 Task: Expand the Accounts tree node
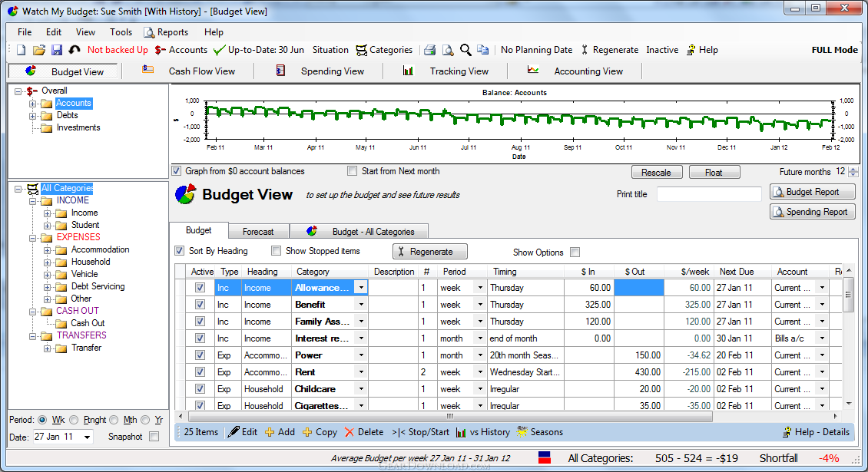33,104
